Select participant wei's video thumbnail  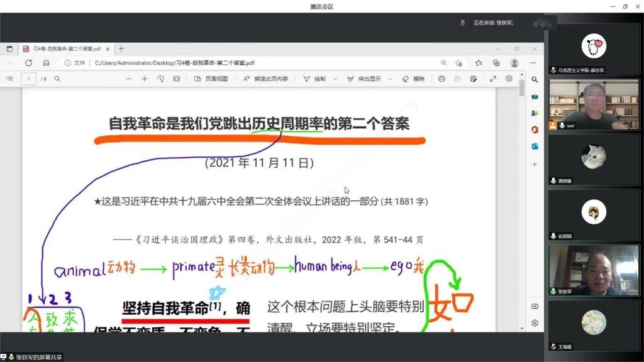(x=593, y=104)
